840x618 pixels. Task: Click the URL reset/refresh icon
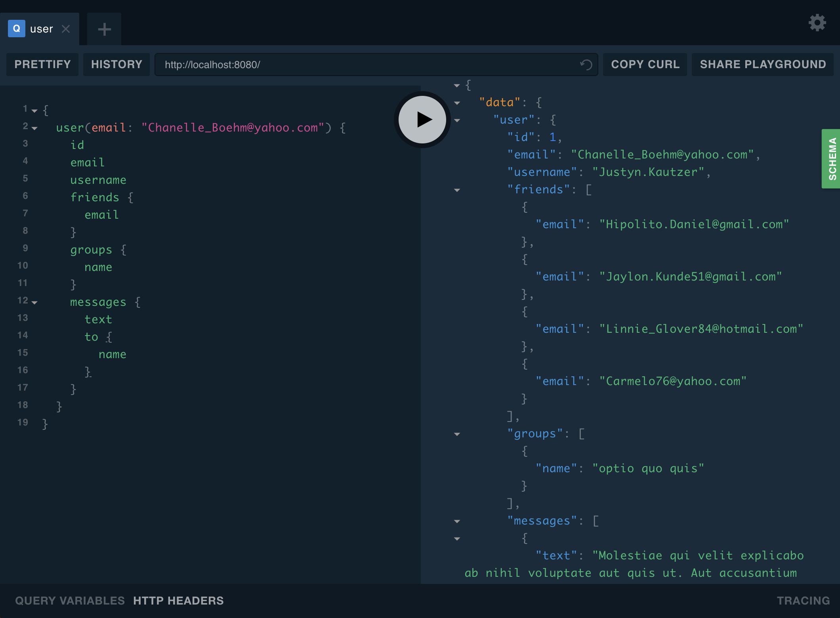584,64
